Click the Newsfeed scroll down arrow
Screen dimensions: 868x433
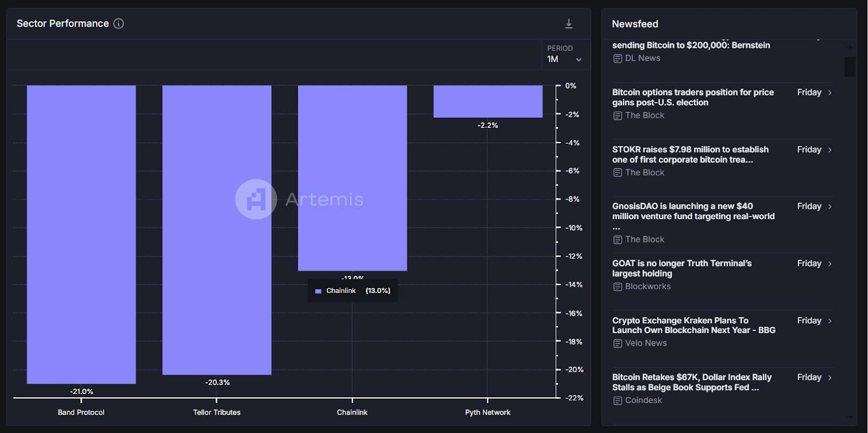click(x=850, y=417)
